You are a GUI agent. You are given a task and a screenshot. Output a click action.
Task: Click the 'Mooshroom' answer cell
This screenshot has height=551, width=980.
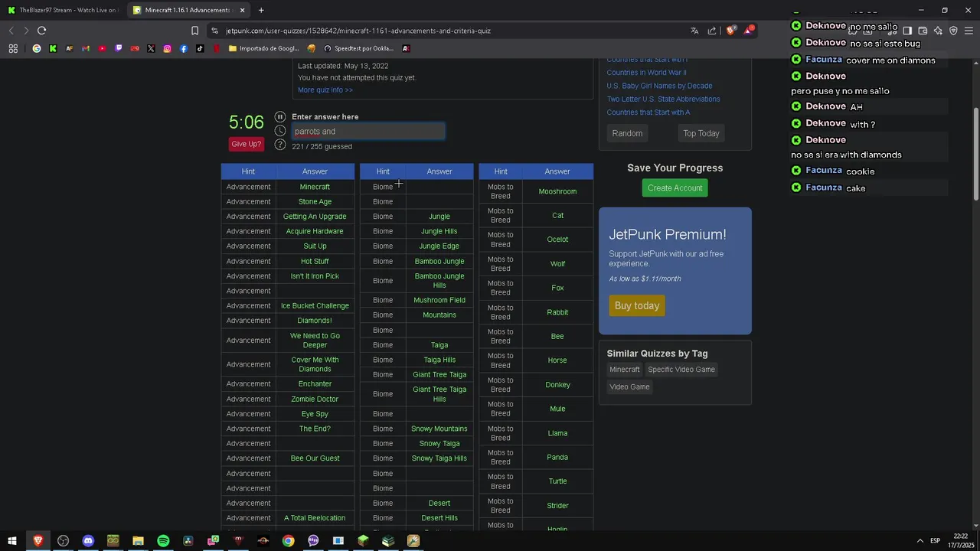click(557, 191)
